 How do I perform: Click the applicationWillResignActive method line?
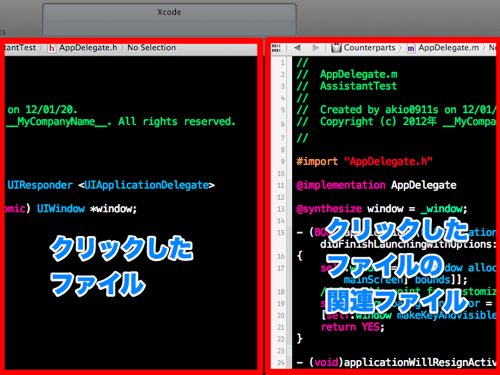click(x=396, y=362)
